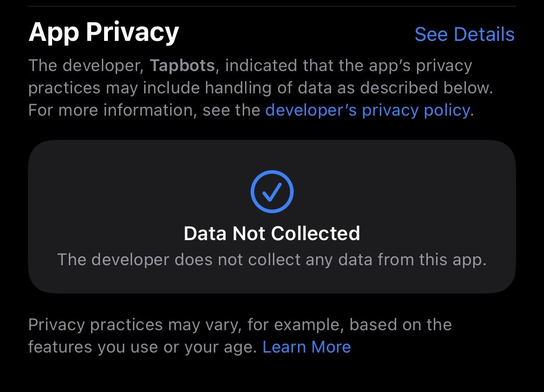Tap the Data Not Collected card background
Image resolution: width=544 pixels, height=392 pixels.
(x=272, y=216)
